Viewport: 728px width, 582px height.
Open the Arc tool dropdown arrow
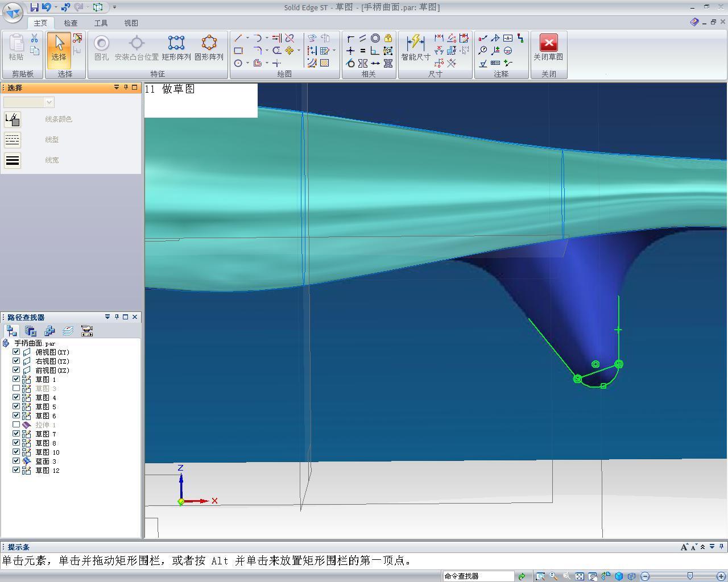coord(267,38)
